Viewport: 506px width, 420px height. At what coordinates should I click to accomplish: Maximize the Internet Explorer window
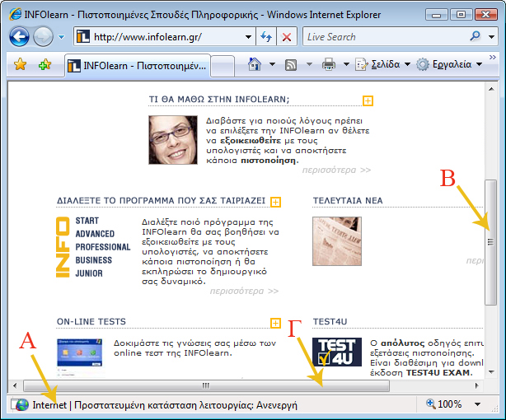tap(461, 15)
